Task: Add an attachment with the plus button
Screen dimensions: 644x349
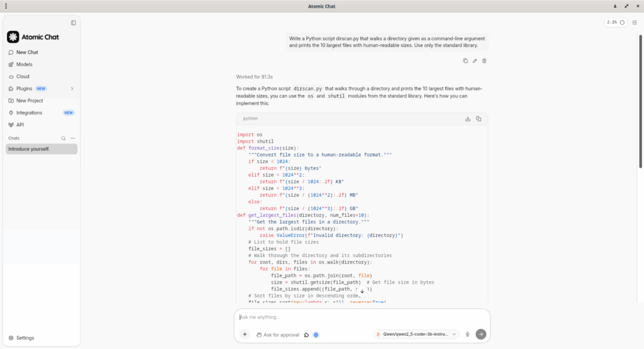Action: [x=245, y=335]
